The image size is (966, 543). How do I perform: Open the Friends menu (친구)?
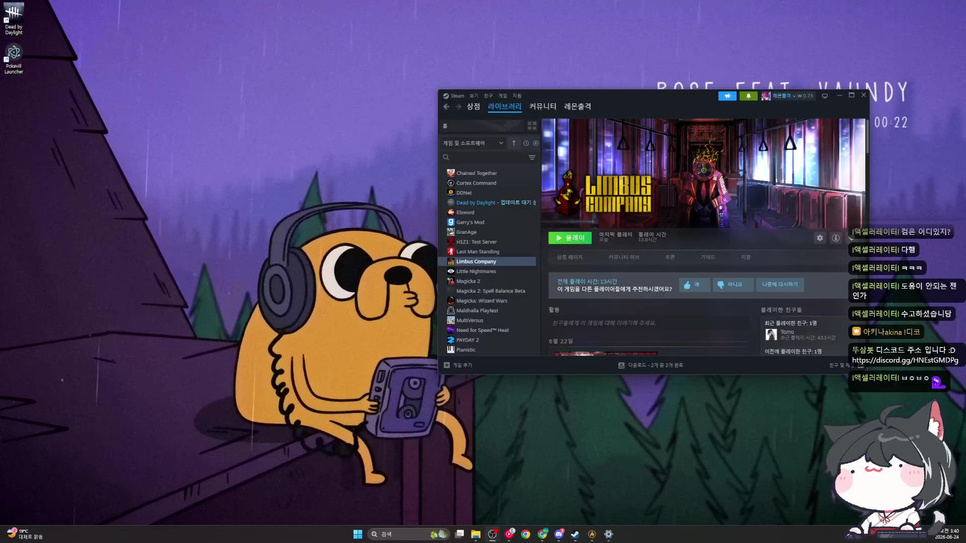[x=489, y=96]
